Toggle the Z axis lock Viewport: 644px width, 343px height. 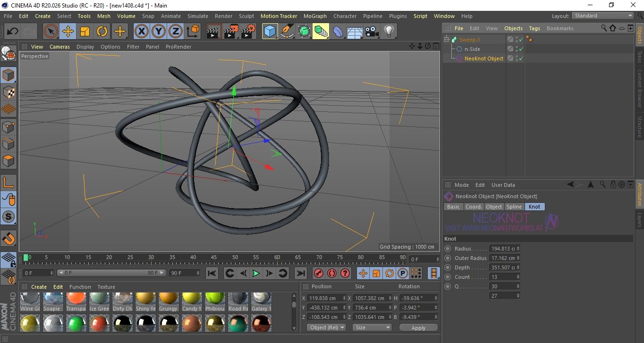coord(175,32)
